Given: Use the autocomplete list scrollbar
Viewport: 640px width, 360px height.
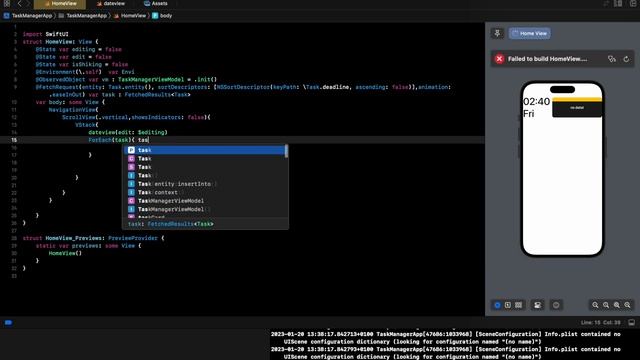Looking at the screenshot, I should 287,151.
